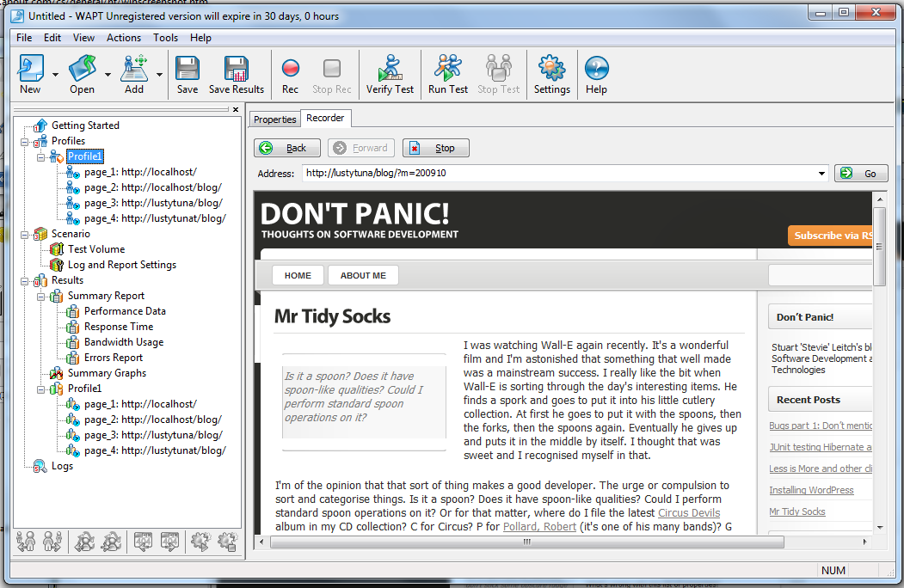Open Settings via the gear icon

tap(551, 68)
